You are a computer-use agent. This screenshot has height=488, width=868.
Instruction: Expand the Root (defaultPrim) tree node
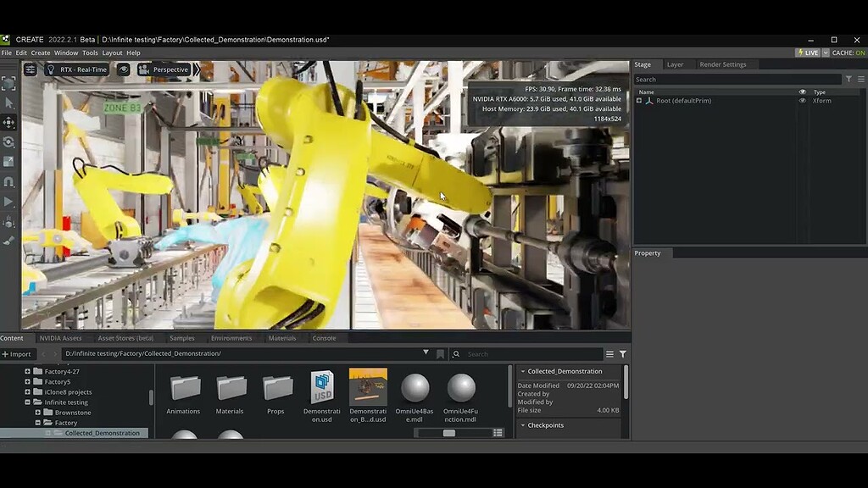click(639, 101)
